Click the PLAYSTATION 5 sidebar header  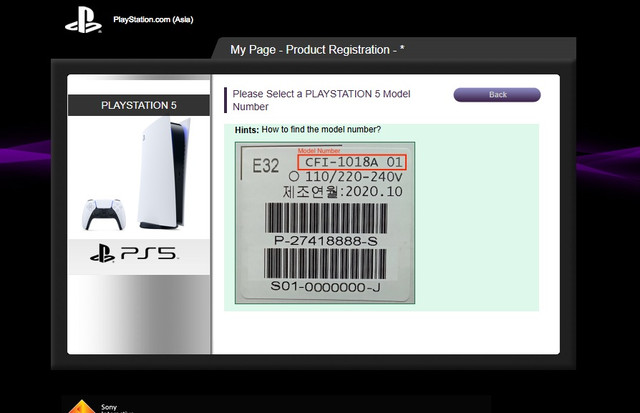pyautogui.click(x=139, y=105)
